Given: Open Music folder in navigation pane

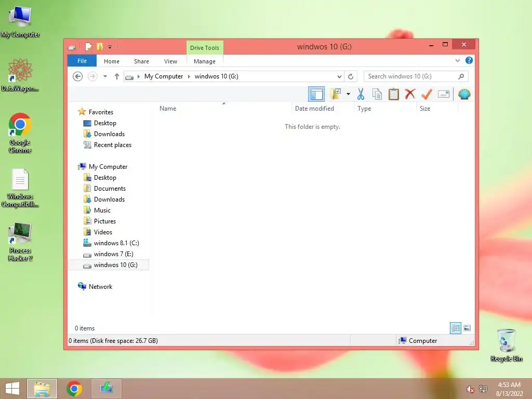Looking at the screenshot, I should click(x=102, y=210).
